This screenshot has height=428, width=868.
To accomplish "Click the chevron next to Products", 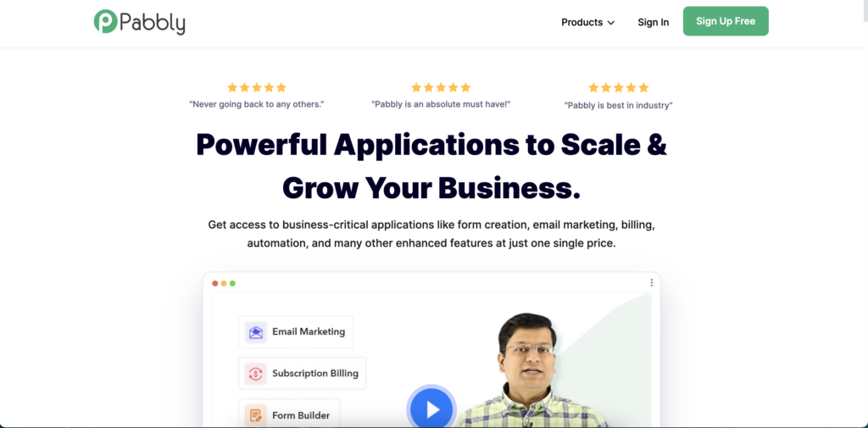I will [x=610, y=23].
